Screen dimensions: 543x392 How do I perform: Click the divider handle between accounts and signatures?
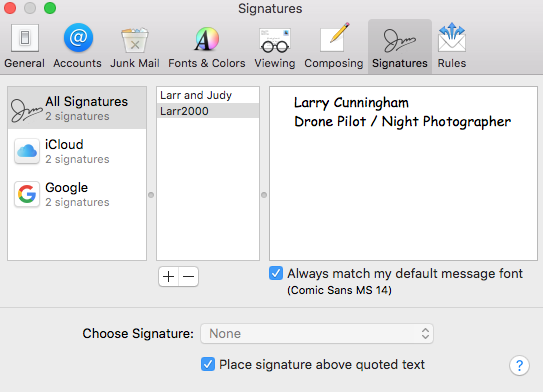[x=151, y=195]
